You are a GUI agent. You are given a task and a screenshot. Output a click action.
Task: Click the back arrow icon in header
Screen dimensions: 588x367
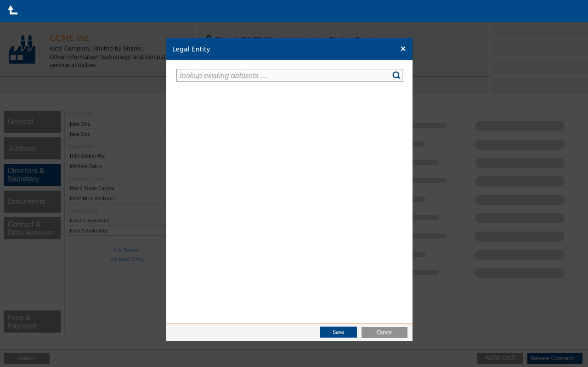(x=13, y=10)
